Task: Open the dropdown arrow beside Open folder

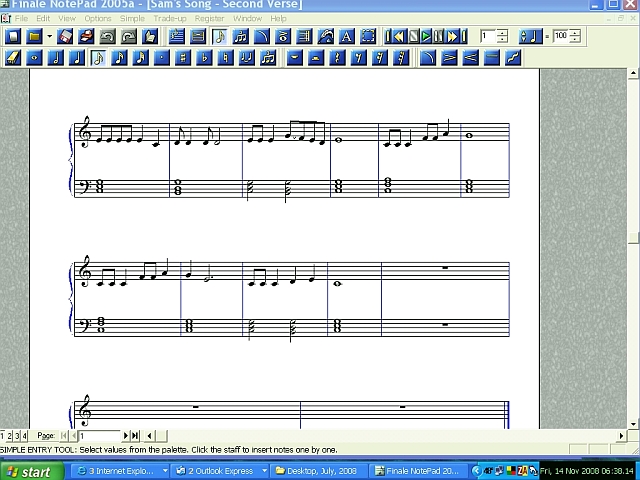Action: point(49,36)
